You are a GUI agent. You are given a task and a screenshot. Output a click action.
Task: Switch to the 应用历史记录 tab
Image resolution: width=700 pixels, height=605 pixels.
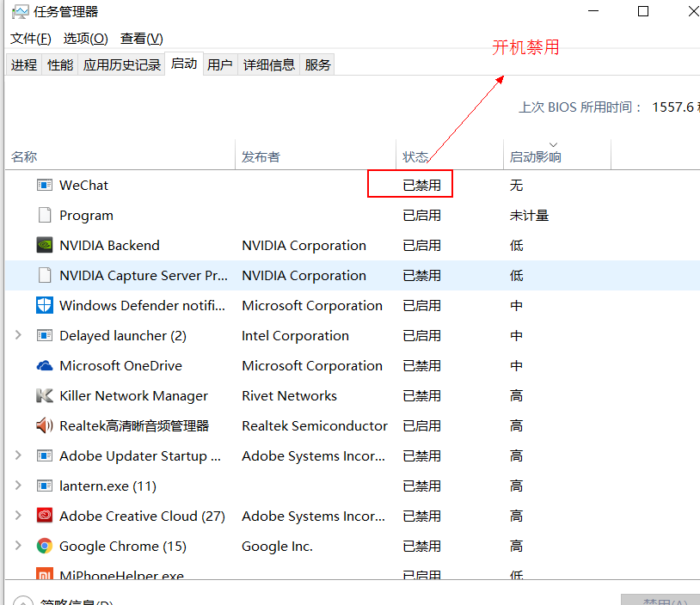coord(122,65)
